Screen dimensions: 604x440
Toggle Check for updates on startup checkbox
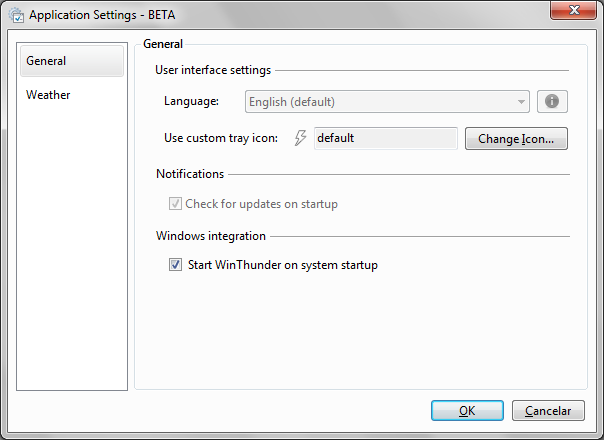pos(175,203)
